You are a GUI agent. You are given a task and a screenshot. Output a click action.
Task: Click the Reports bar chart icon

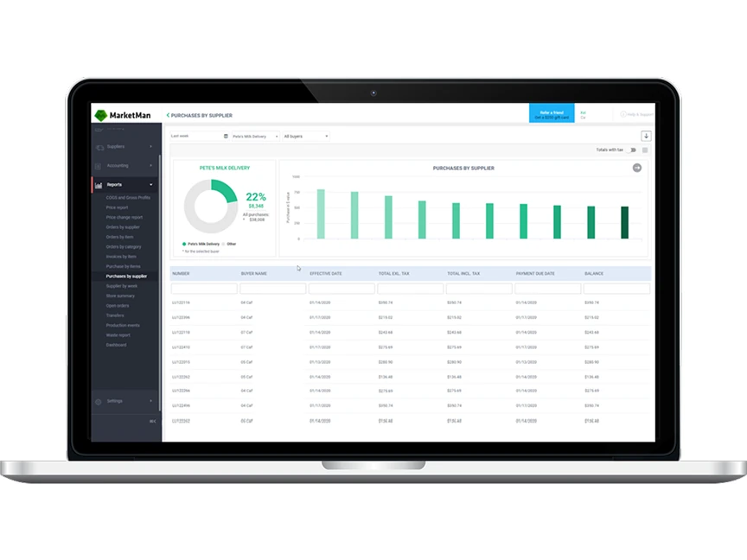(x=99, y=185)
